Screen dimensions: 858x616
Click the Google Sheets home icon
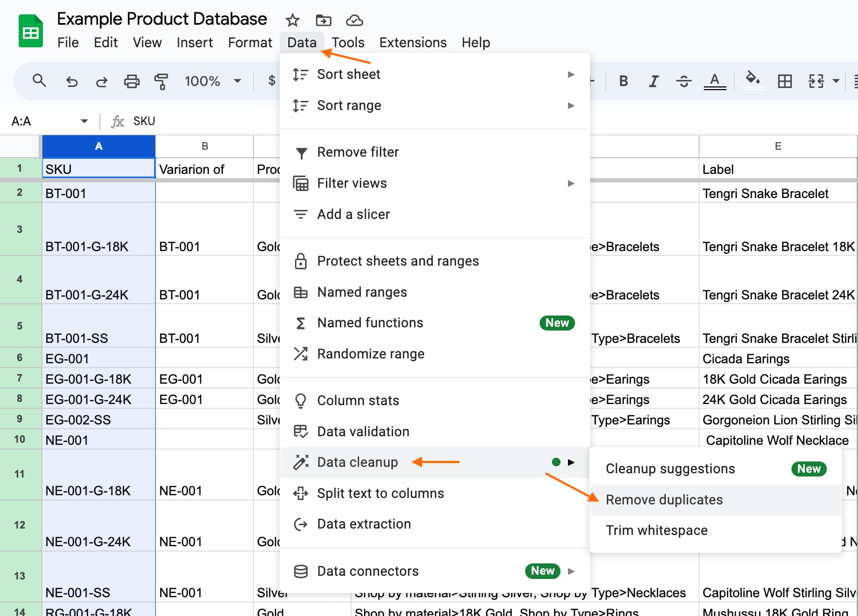(x=31, y=31)
